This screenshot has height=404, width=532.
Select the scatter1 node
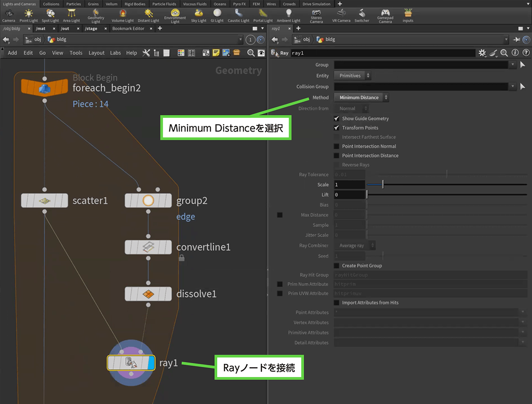click(44, 201)
